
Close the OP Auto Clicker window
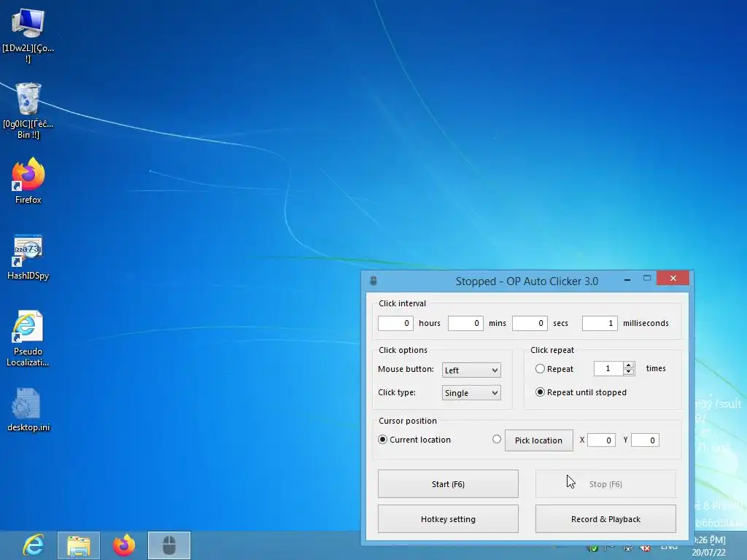coord(673,278)
